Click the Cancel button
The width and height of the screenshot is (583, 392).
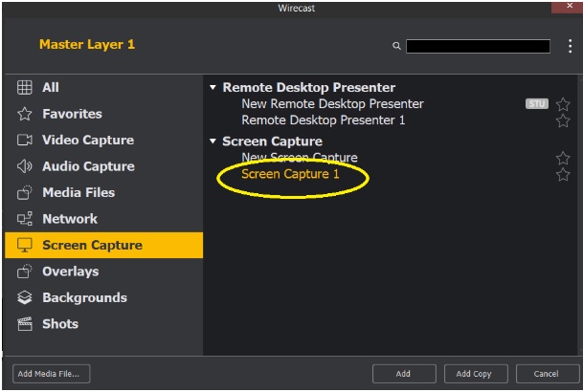[x=548, y=374]
